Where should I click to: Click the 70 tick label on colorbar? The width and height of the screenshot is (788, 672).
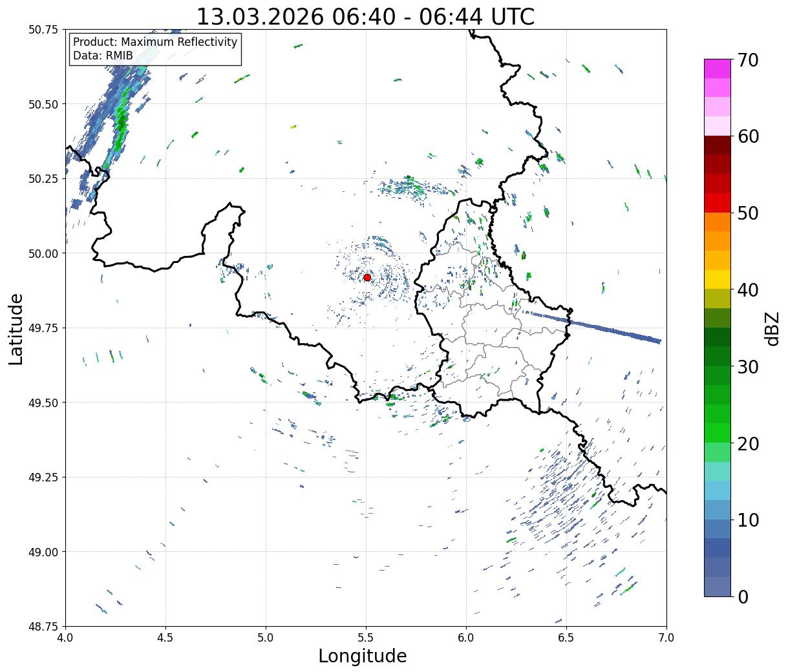[x=747, y=60]
